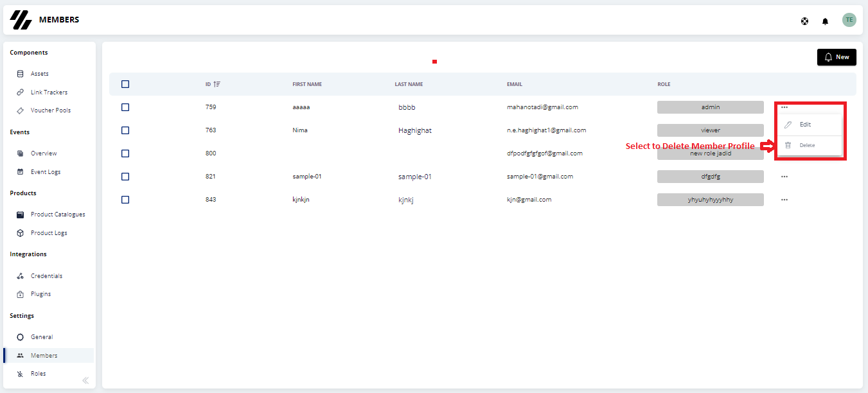This screenshot has height=393, width=868.
Task: Click the trash icon next to Delete
Action: tap(788, 145)
